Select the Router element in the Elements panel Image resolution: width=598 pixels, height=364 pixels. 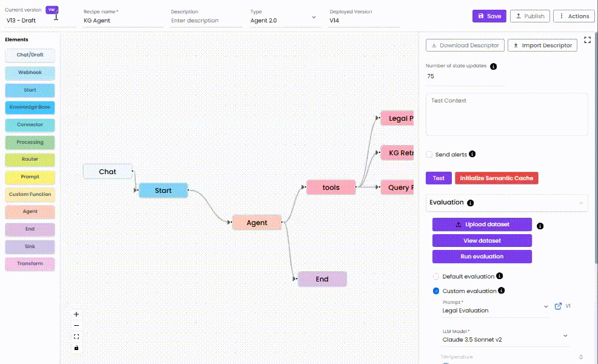[x=30, y=159]
